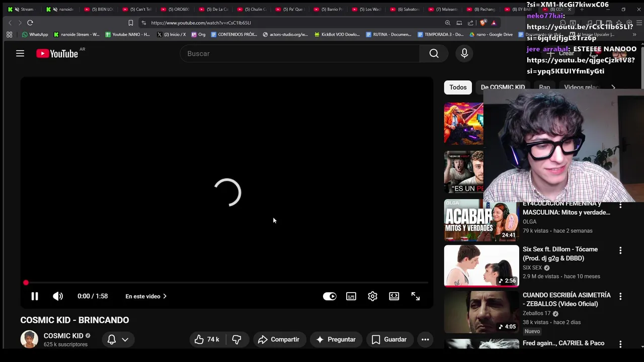Open the RUTINA document bookmark
The image size is (644, 362).
click(x=389, y=35)
